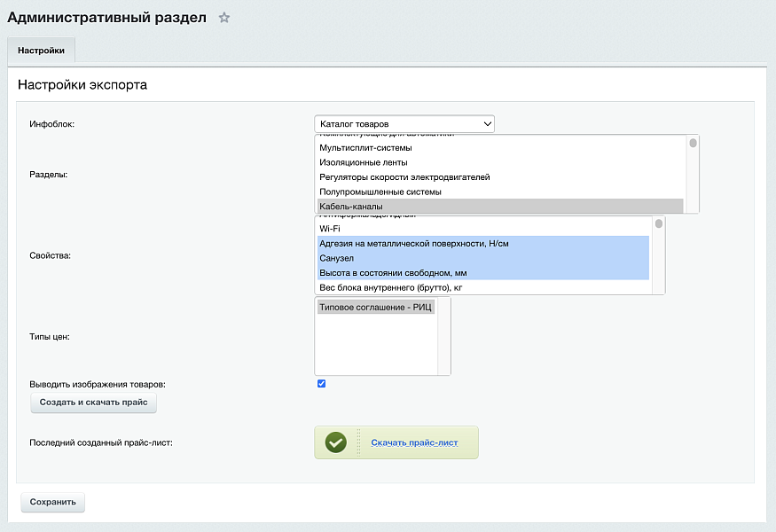
Task: Click the sections list scrollbar thumb
Action: 693,143
